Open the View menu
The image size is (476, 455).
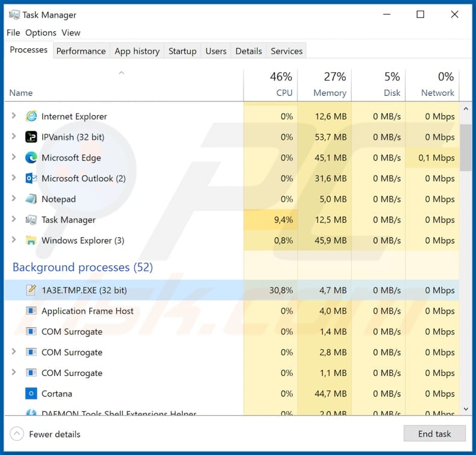70,33
